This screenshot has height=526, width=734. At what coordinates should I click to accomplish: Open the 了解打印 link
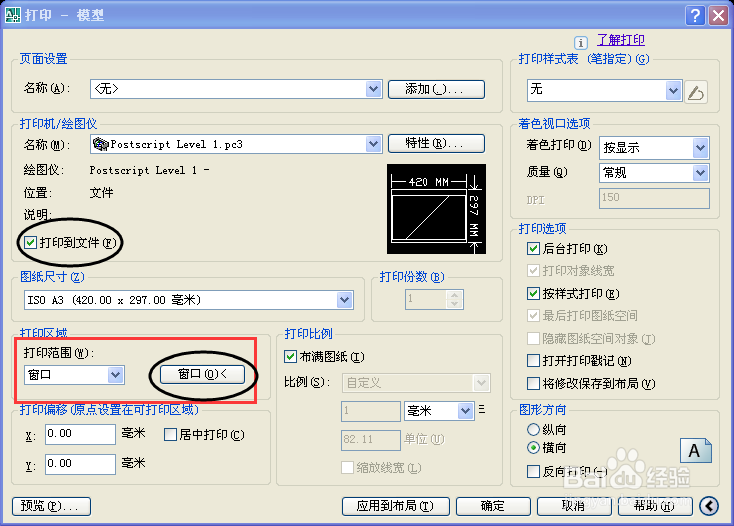tap(621, 40)
